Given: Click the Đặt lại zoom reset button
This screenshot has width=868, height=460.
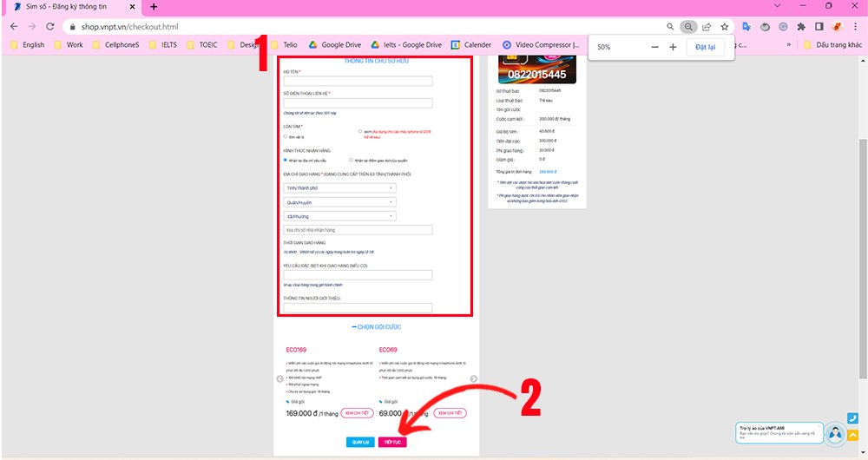Looking at the screenshot, I should tap(705, 47).
